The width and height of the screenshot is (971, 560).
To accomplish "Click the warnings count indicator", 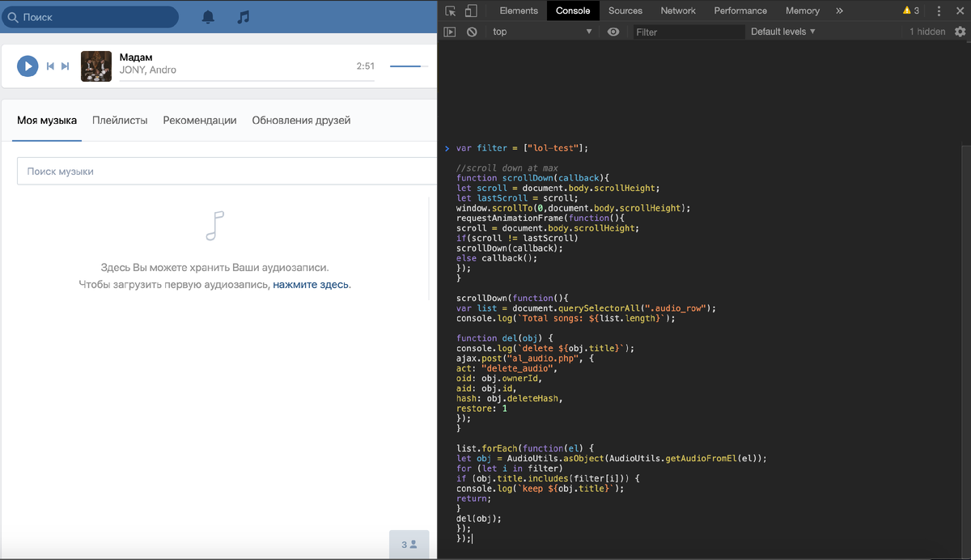I will (911, 11).
